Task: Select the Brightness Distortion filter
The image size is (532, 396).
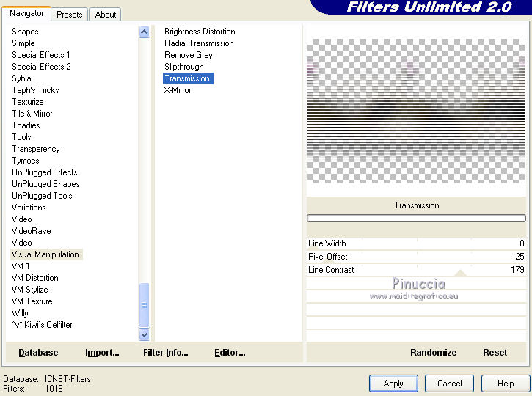Action: (x=200, y=32)
